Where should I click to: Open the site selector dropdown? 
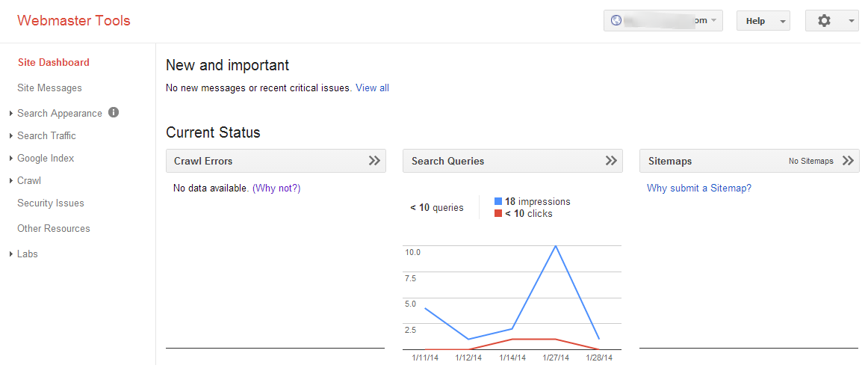[x=663, y=20]
